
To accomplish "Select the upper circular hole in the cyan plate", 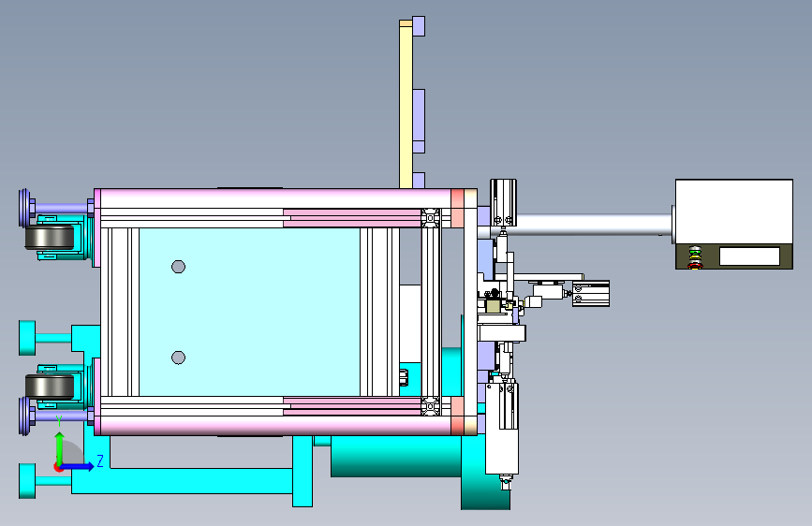I will 178,267.
